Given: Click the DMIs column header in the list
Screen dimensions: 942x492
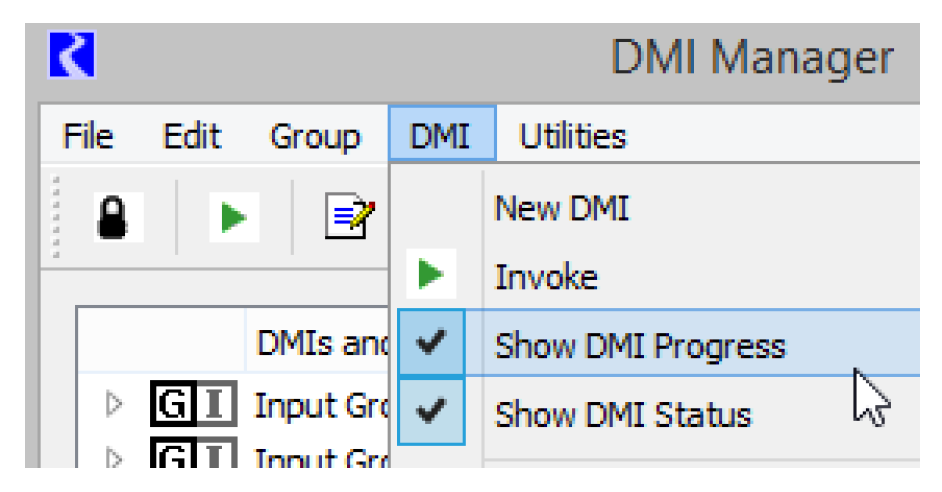Looking at the screenshot, I should click(320, 345).
